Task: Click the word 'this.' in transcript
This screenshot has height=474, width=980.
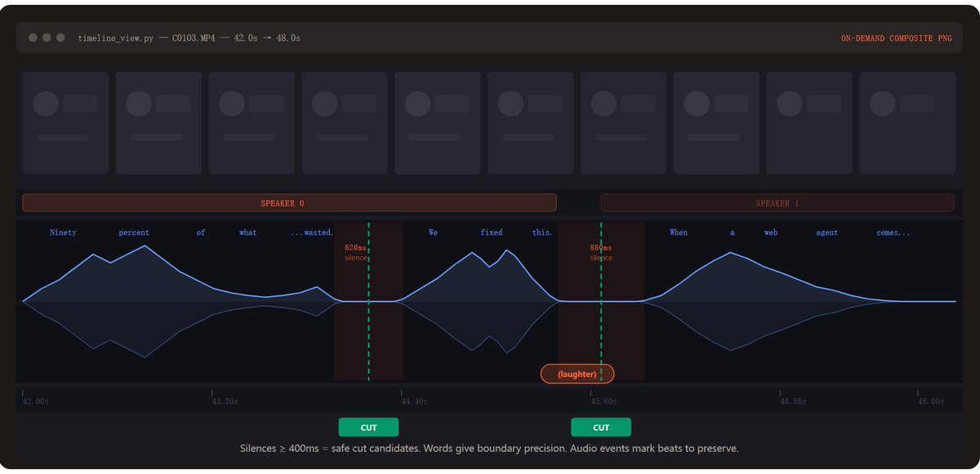Action: click(x=542, y=233)
